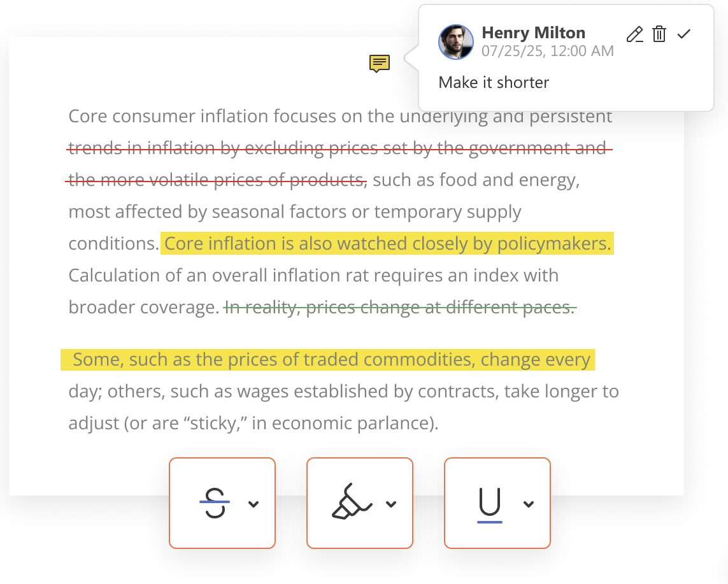Image resolution: width=728 pixels, height=584 pixels.
Task: Click the green strikethrough "In reality" sentence
Action: (400, 308)
